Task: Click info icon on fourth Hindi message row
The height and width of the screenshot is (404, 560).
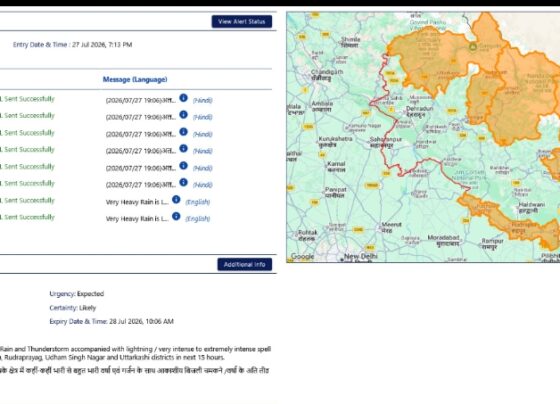Action: coord(183,149)
